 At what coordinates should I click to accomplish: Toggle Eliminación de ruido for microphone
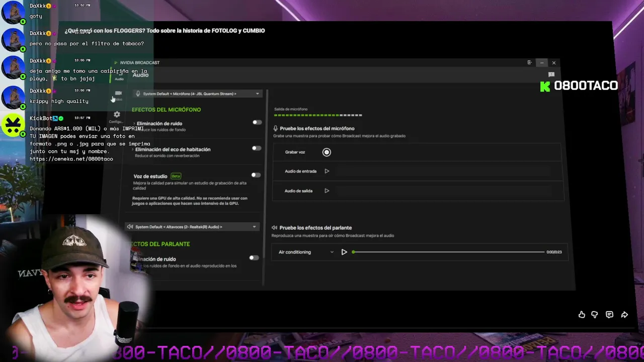(257, 122)
